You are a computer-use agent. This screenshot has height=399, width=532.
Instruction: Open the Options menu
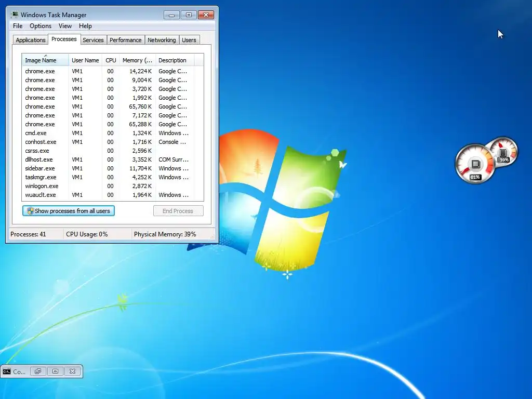coord(41,26)
